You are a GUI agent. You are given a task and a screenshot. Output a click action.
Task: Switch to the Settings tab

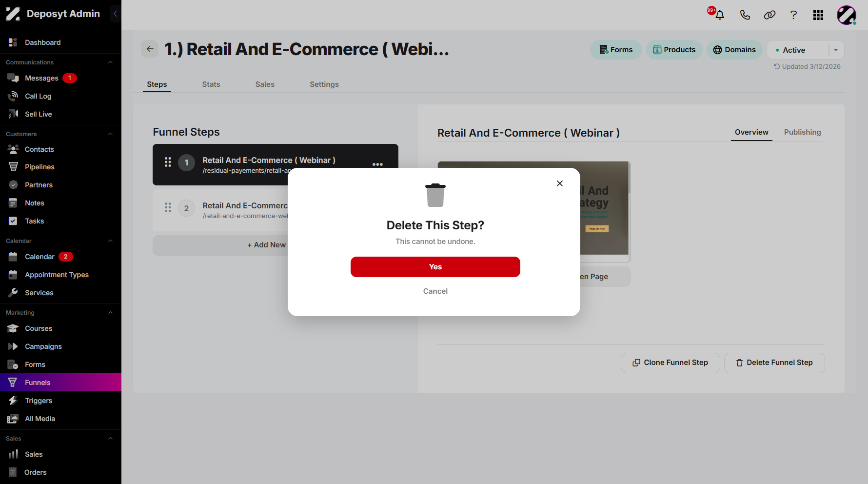[x=324, y=84]
